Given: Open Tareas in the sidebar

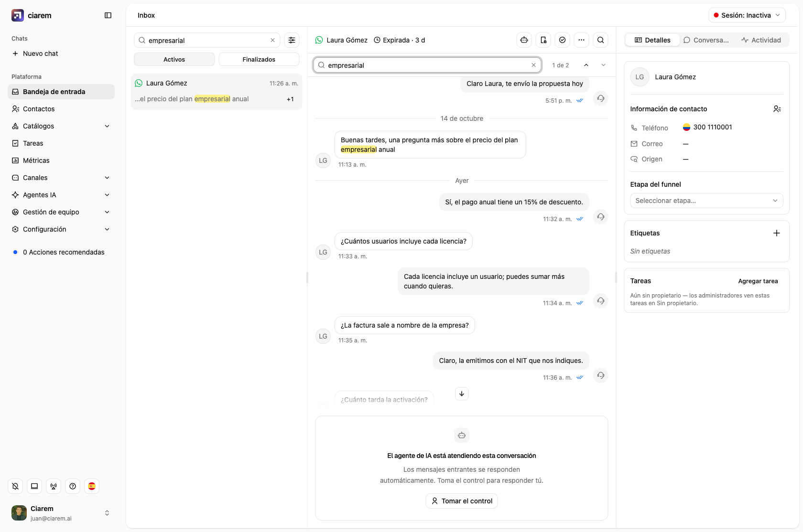Looking at the screenshot, I should tap(61, 143).
